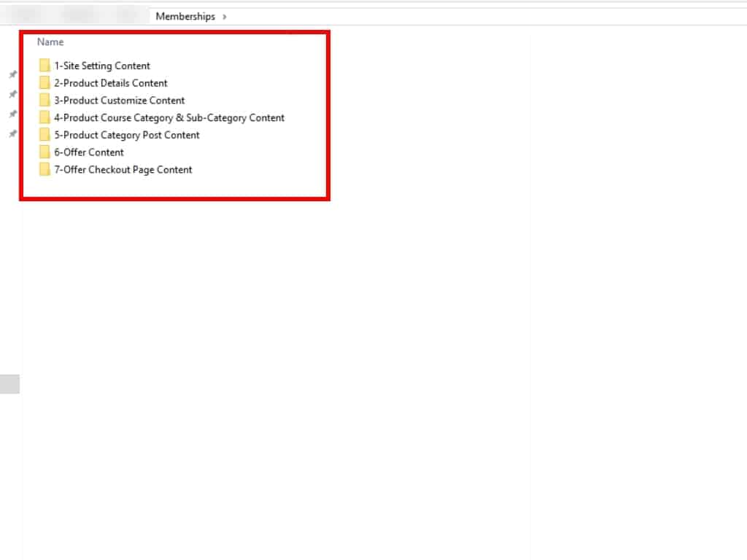Image resolution: width=747 pixels, height=560 pixels.
Task: Click the Memberships breadcrumb in address bar
Action: tap(185, 16)
